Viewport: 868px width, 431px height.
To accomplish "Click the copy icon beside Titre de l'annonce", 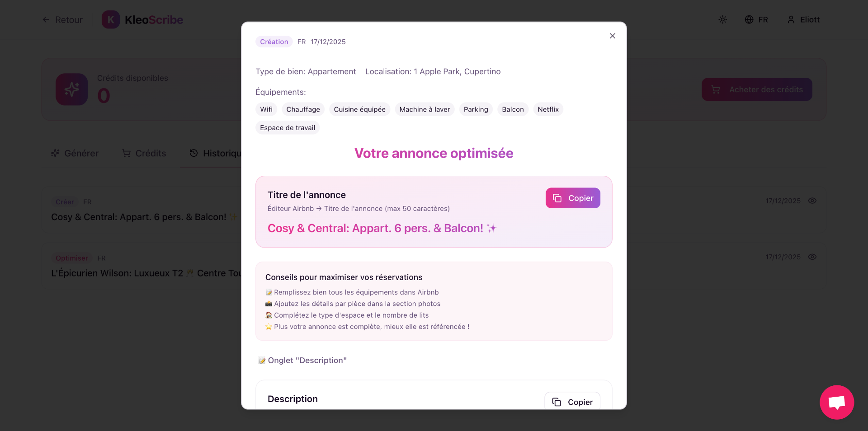I will click(557, 198).
